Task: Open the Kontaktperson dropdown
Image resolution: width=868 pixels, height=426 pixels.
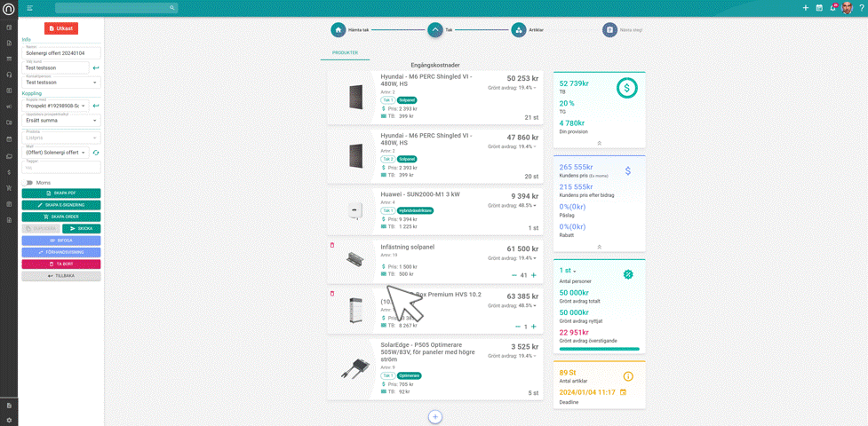Action: pyautogui.click(x=61, y=81)
